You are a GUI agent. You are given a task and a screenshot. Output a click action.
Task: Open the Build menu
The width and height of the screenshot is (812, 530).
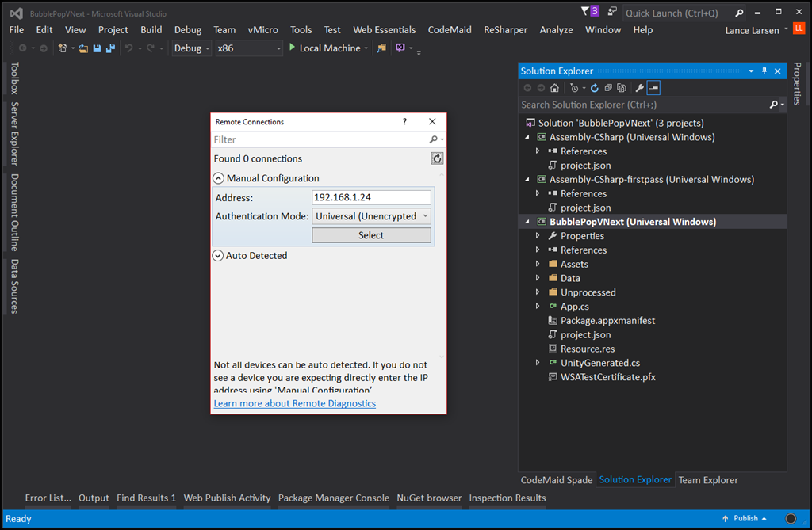click(x=151, y=30)
